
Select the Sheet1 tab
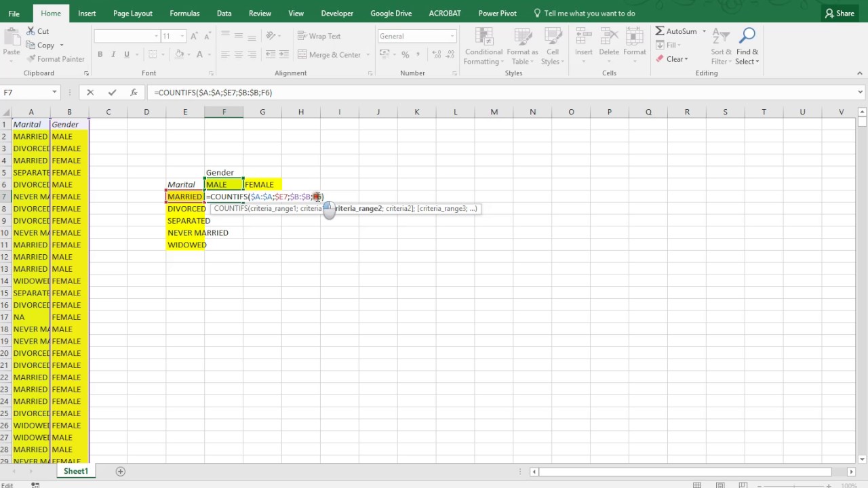coord(76,471)
